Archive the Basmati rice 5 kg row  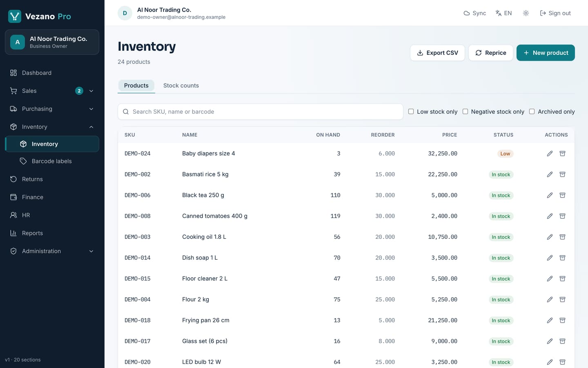[562, 175]
